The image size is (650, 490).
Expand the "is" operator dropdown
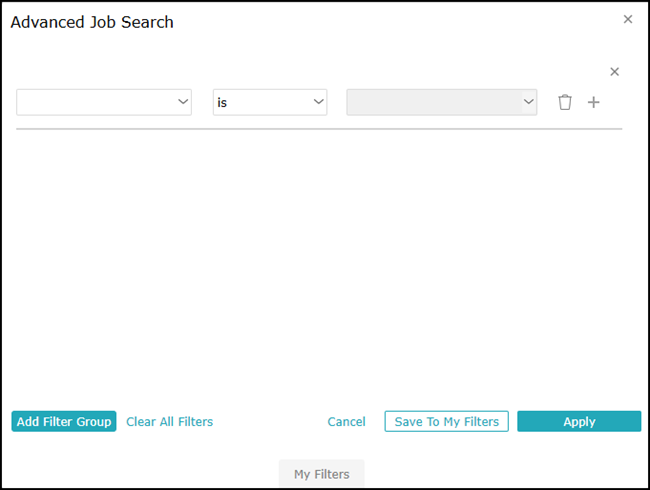point(270,102)
